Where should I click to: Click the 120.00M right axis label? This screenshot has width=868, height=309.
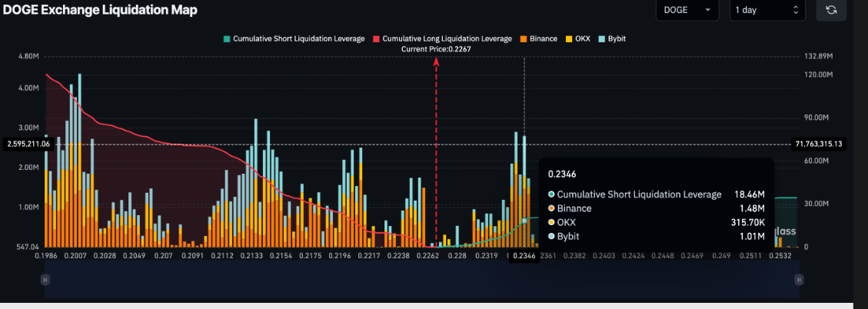pyautogui.click(x=817, y=75)
